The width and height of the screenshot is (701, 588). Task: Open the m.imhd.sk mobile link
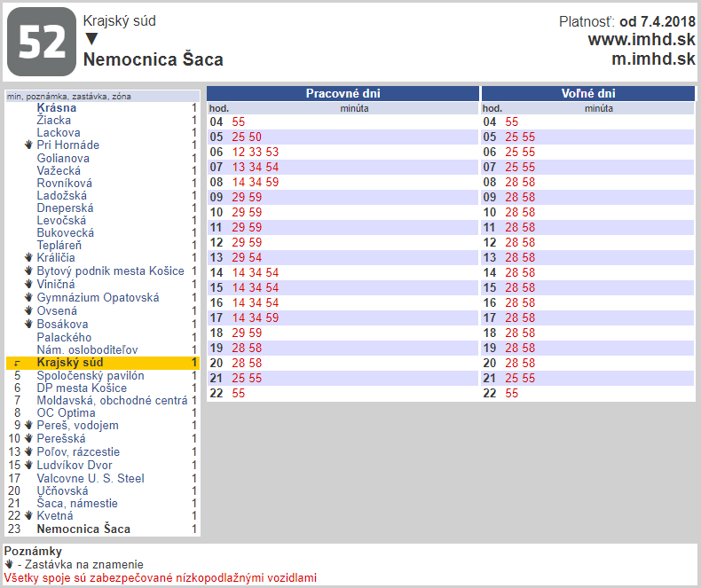click(653, 59)
